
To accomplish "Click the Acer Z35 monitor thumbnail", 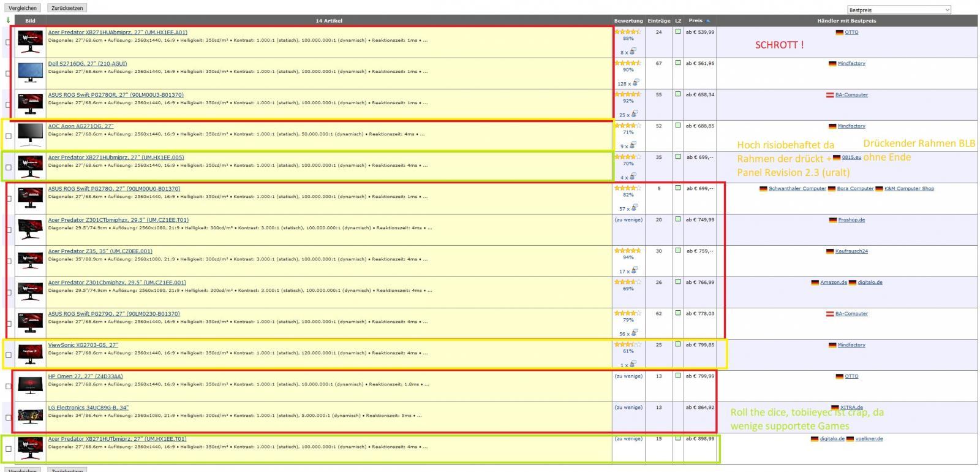I will [x=30, y=260].
